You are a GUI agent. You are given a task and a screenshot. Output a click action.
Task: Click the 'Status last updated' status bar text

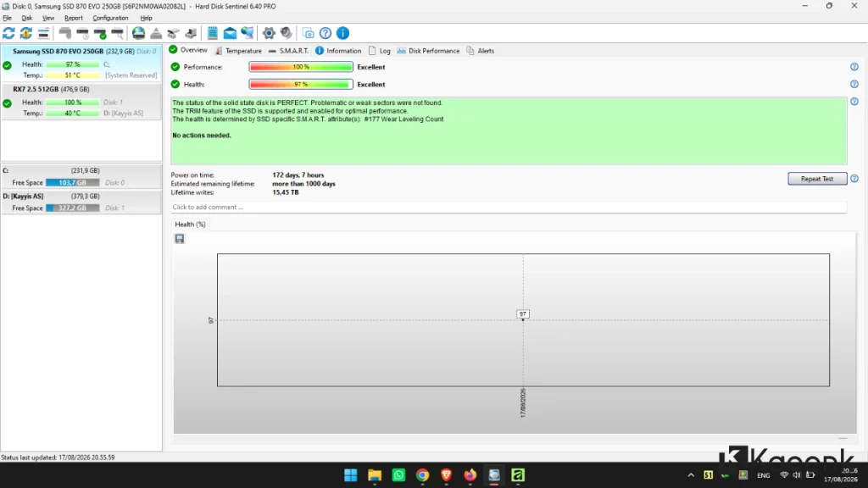[x=58, y=457]
